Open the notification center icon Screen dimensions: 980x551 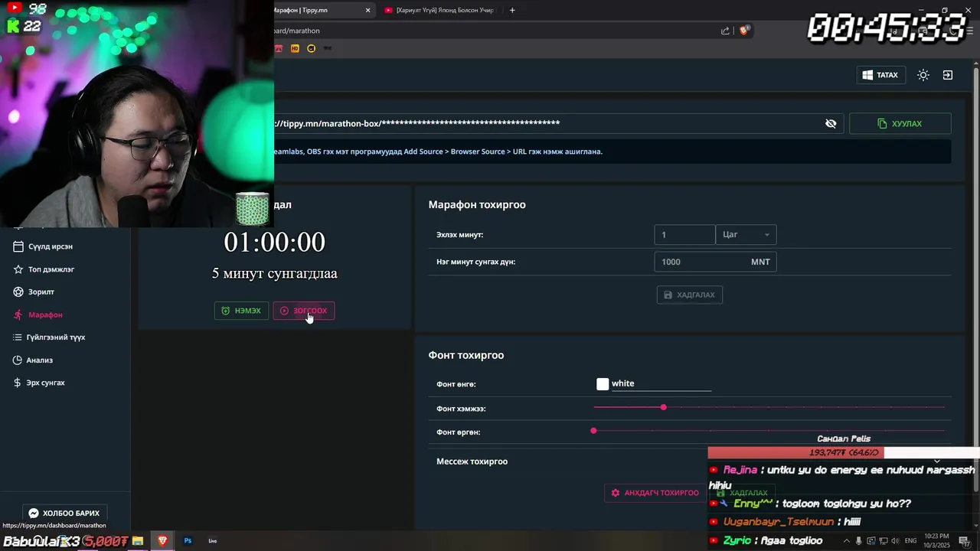tap(965, 541)
